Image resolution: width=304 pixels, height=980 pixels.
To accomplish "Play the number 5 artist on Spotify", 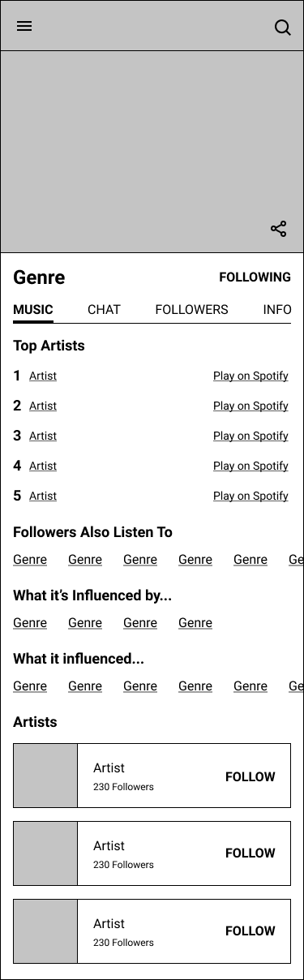I will [250, 496].
